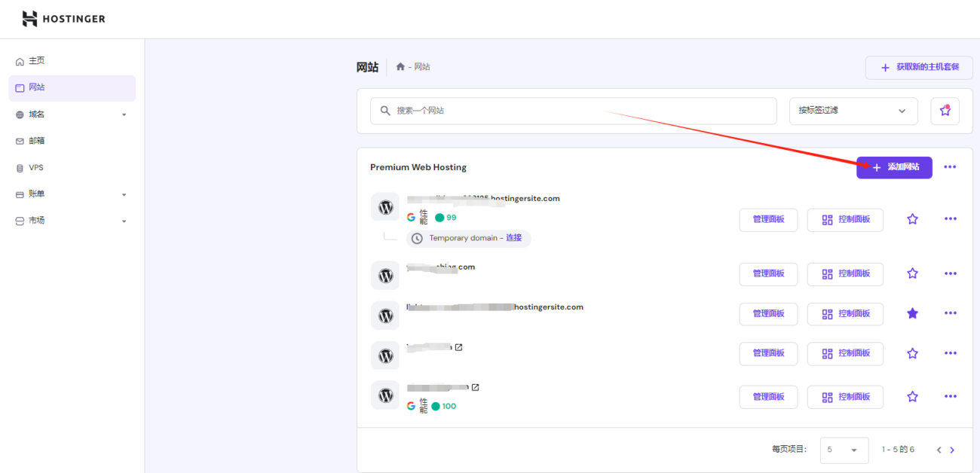Select VPS in the sidebar menu
Screen dimensions: 980x473
point(36,167)
